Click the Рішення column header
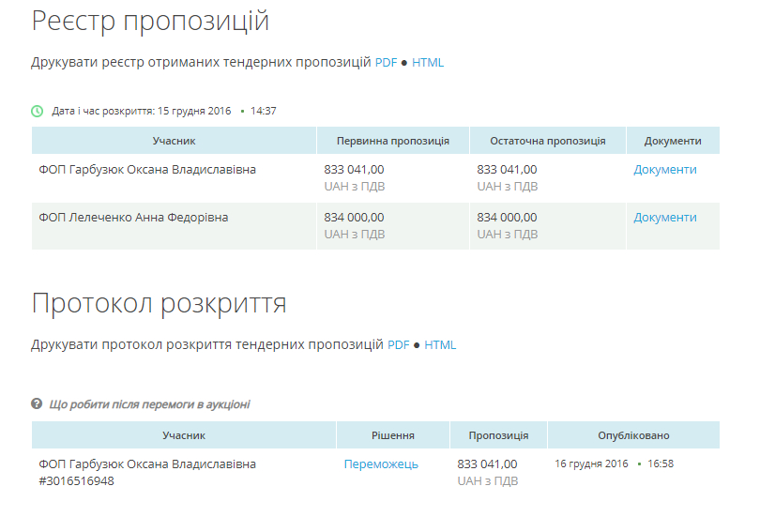This screenshot has width=775, height=532. (x=392, y=435)
